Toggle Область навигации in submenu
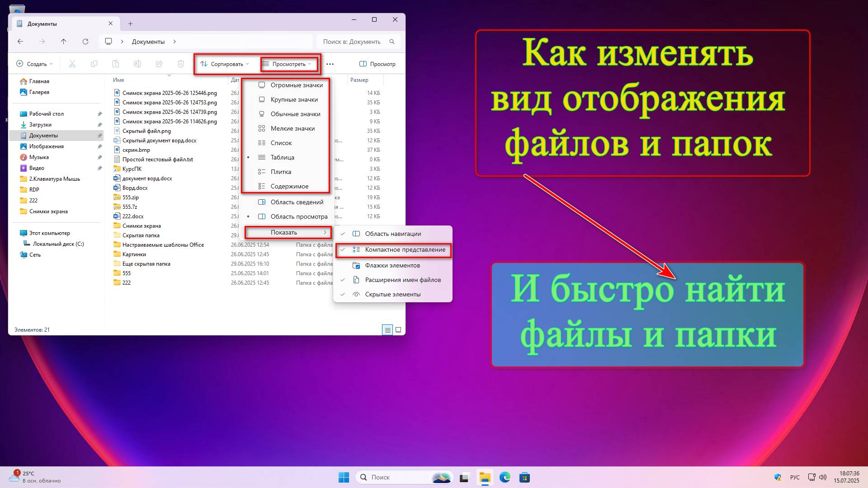 point(393,234)
